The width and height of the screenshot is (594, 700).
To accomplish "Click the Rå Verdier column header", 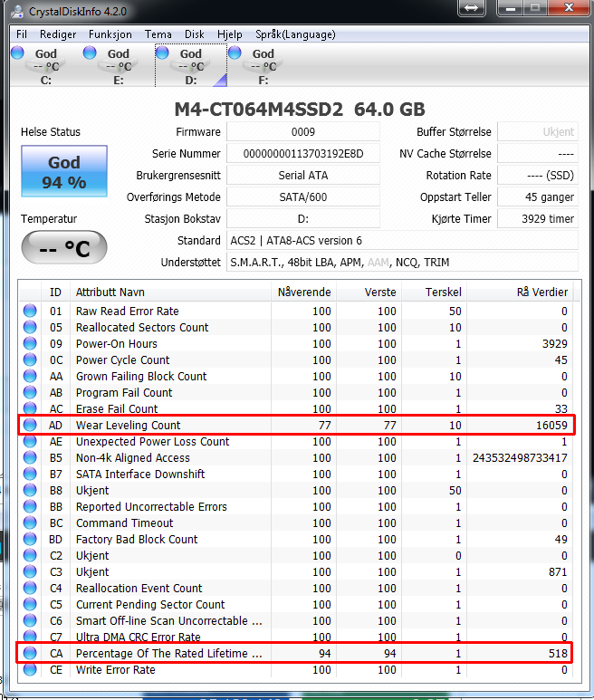I will pyautogui.click(x=520, y=292).
